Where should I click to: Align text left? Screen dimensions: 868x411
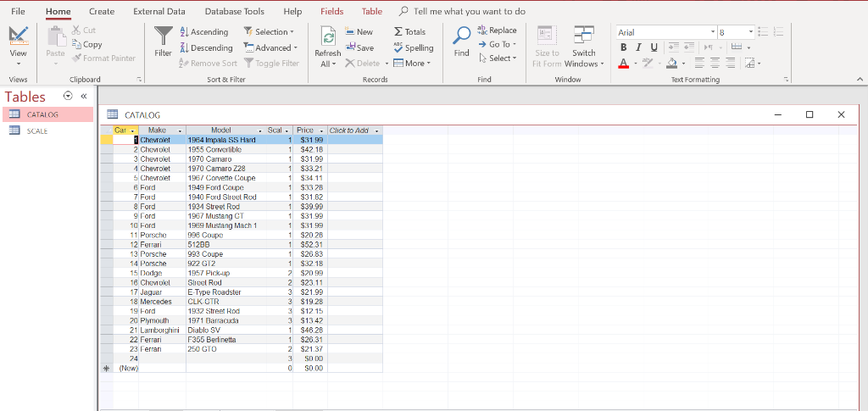click(699, 63)
